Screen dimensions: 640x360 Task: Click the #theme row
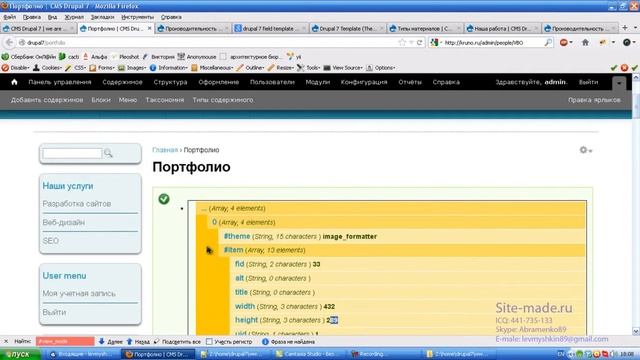402,236
